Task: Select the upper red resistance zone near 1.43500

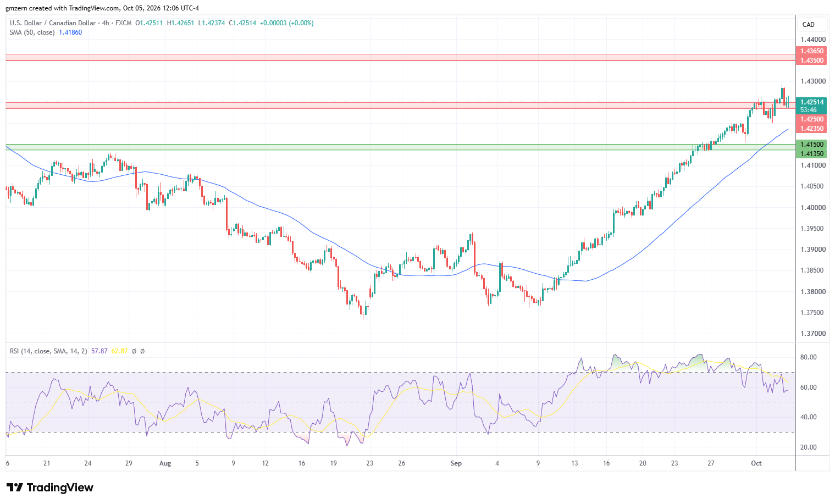Action: click(400, 57)
